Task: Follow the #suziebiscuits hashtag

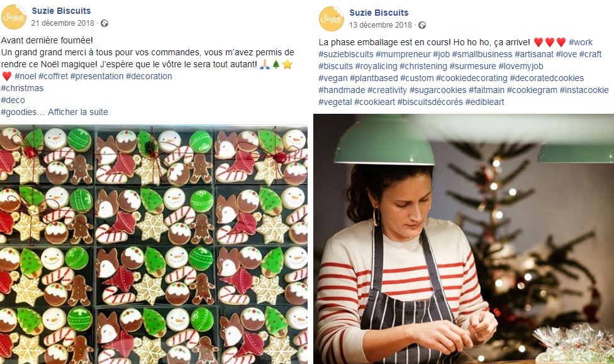Action: click(346, 54)
